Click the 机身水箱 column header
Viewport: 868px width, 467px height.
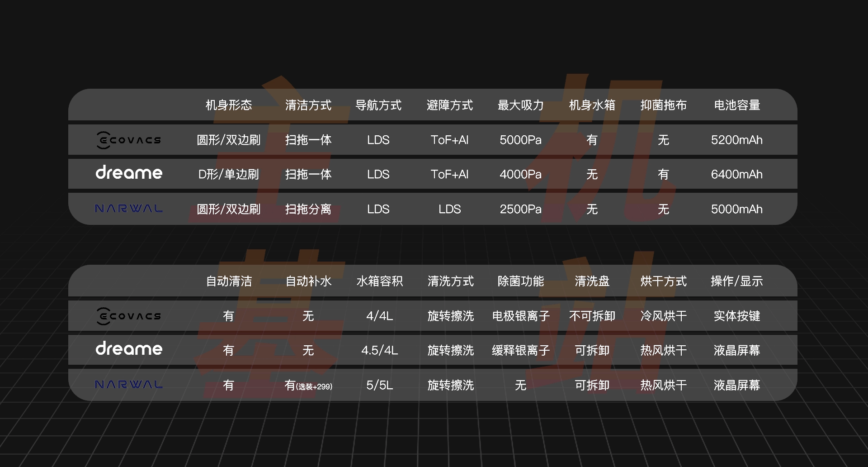click(592, 105)
